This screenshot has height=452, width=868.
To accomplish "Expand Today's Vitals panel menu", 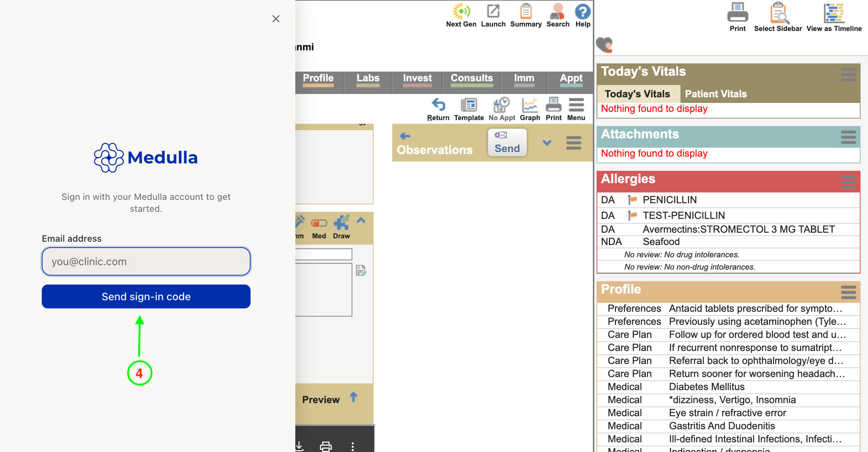I will coord(848,75).
